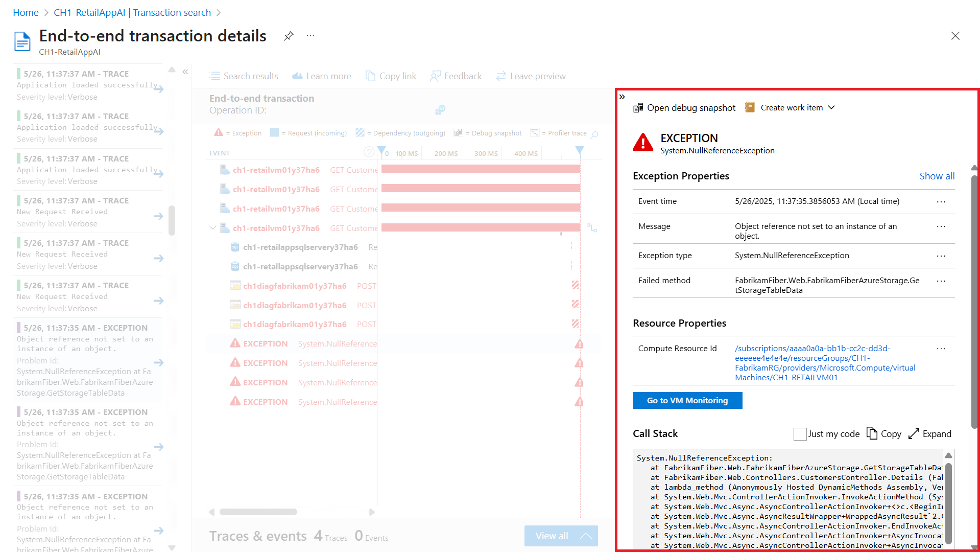Go to Search results
Image resolution: width=980 pixels, height=552 pixels.
click(x=244, y=76)
